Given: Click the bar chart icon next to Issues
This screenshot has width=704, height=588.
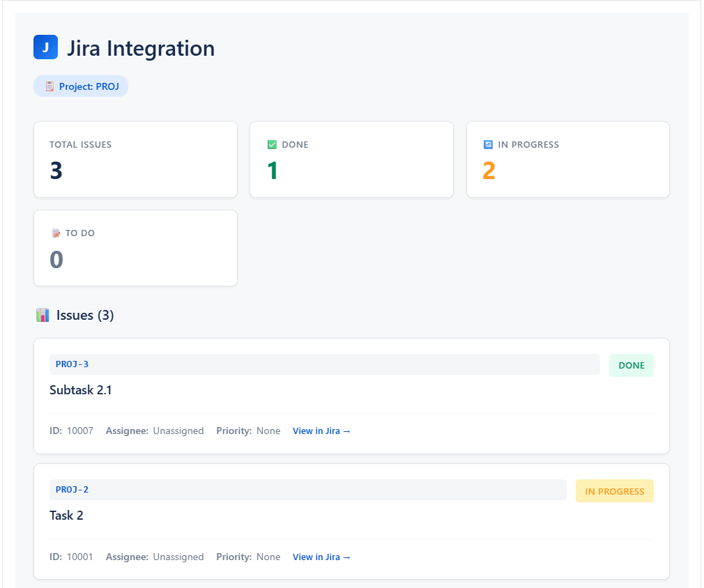Looking at the screenshot, I should (43, 314).
